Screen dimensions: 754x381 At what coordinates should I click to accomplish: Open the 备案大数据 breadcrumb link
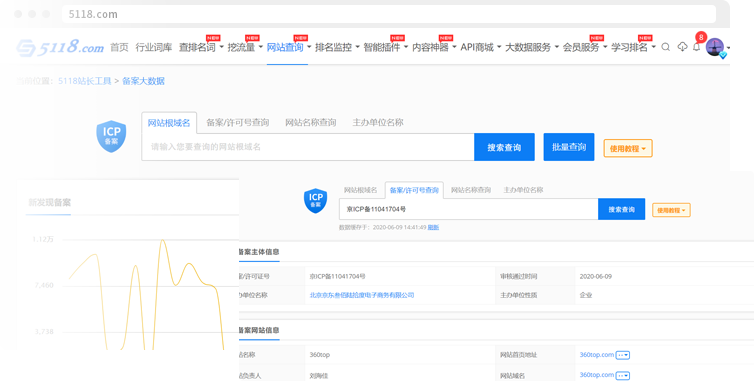[x=143, y=81]
